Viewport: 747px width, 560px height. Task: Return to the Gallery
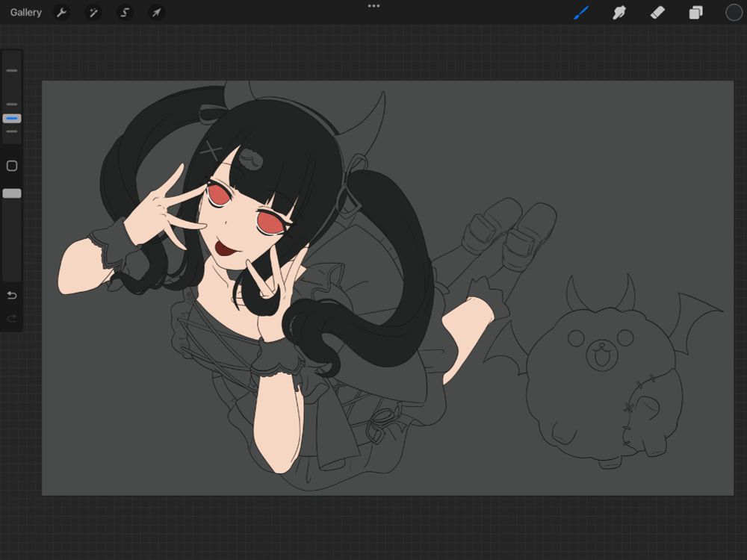(25, 13)
